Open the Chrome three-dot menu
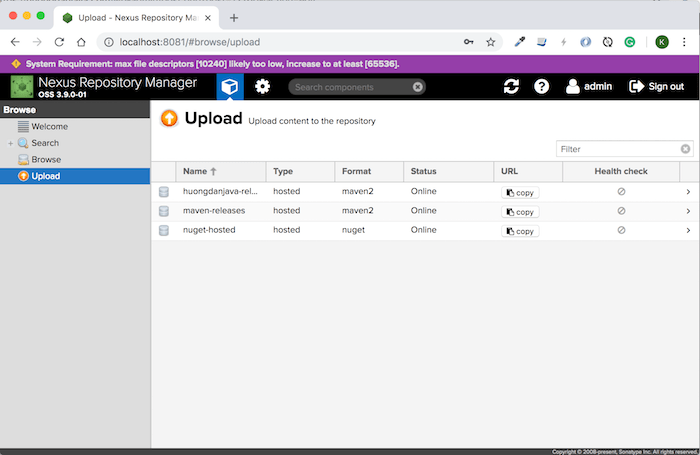Viewport: 700px width, 455px height. pyautogui.click(x=684, y=42)
